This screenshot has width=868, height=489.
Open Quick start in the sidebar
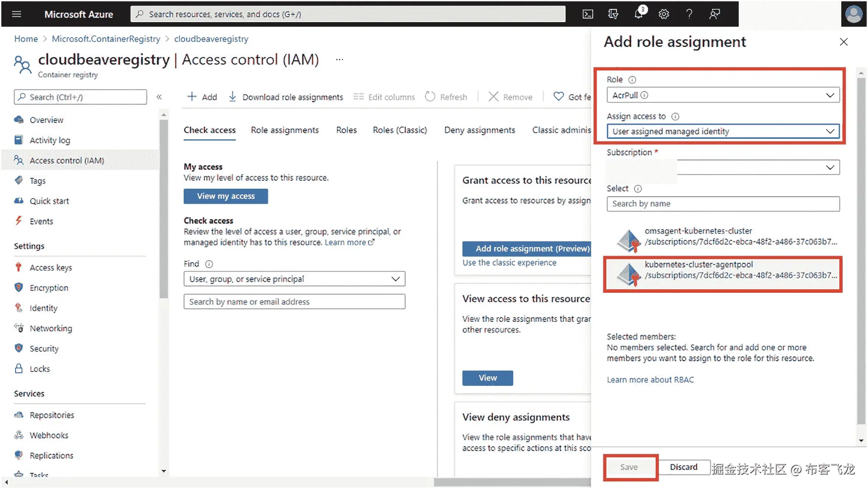(49, 201)
